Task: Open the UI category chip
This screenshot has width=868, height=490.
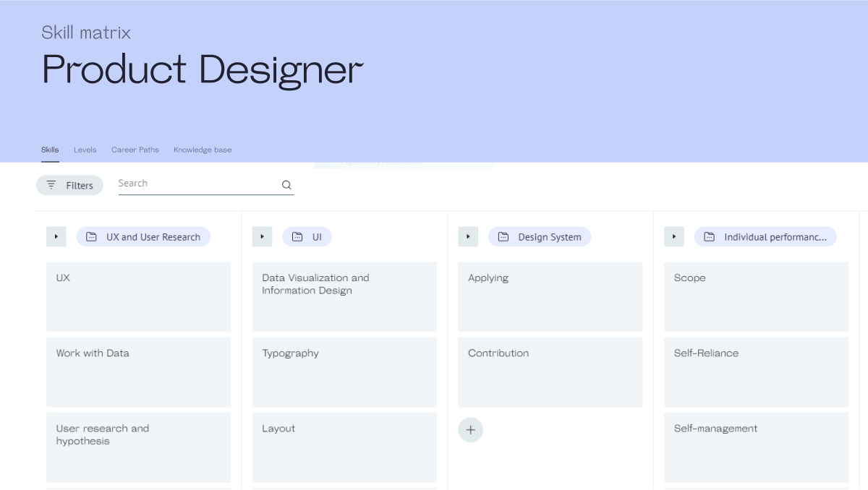Action: tap(307, 237)
